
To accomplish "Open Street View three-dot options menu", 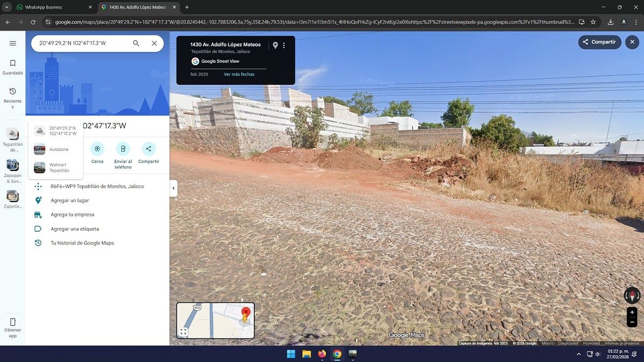I will click(284, 46).
